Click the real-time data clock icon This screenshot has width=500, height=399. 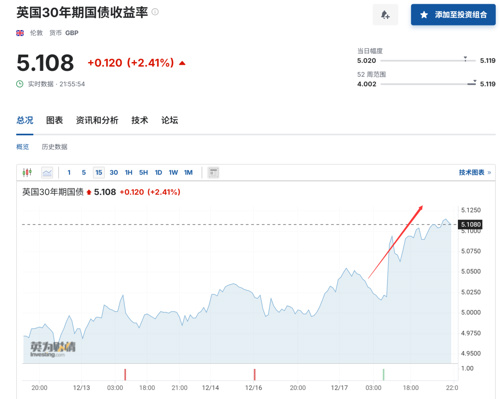click(20, 84)
